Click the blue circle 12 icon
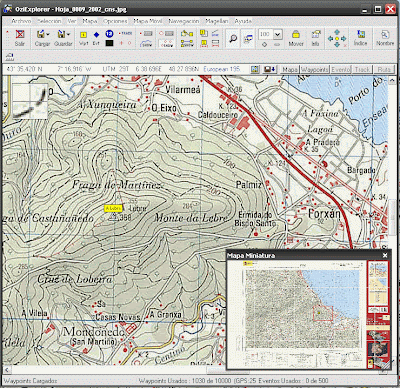The width and height of the screenshot is (400, 388). [x=109, y=34]
